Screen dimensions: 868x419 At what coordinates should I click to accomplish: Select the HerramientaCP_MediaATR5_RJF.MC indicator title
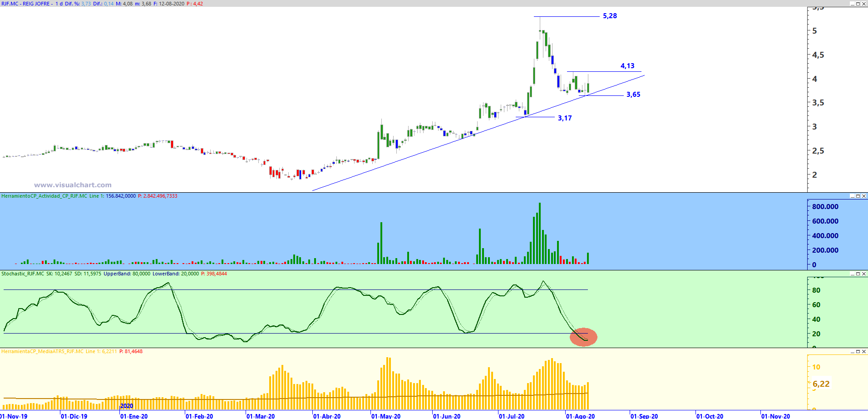click(42, 351)
